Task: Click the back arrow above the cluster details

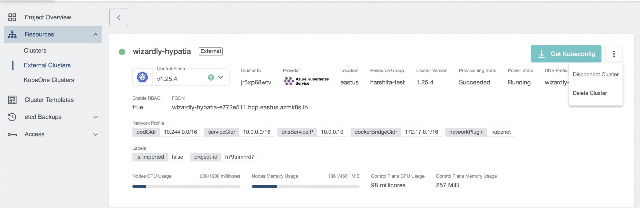Action: tap(118, 17)
